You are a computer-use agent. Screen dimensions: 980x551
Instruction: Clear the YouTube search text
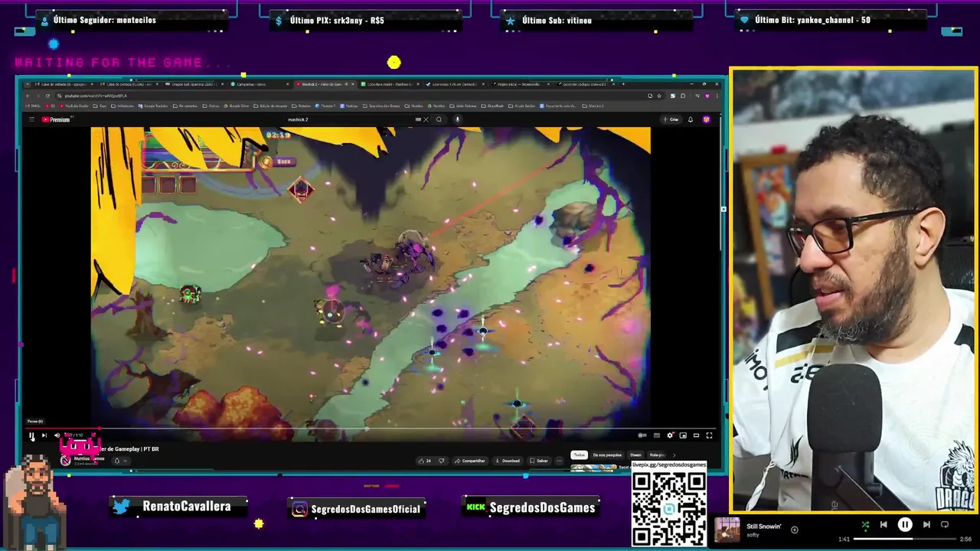click(x=426, y=119)
